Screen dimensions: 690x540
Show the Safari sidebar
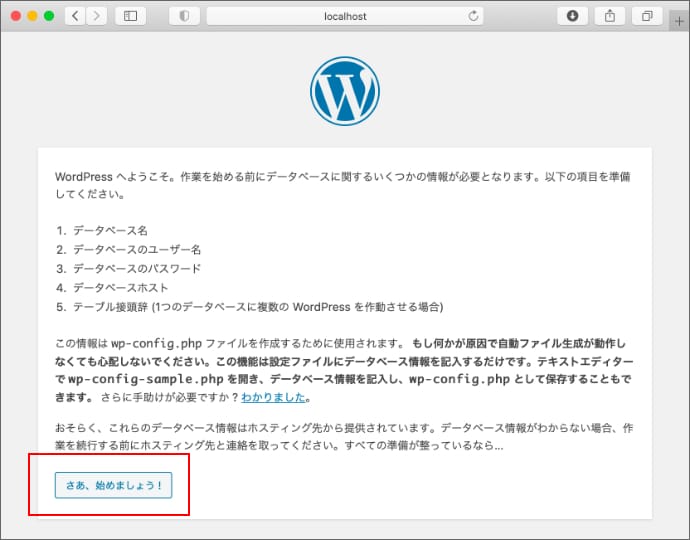tap(130, 16)
